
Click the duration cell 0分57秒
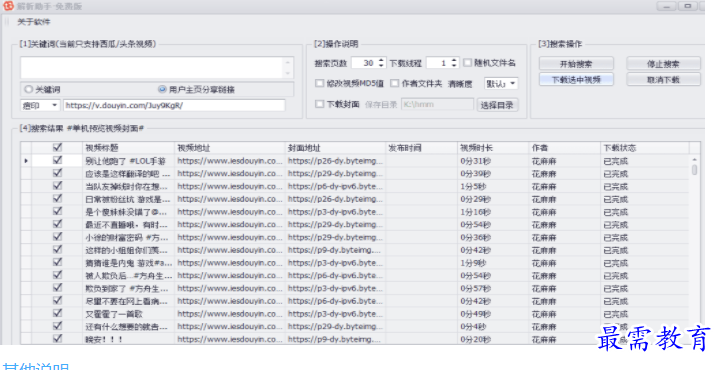click(x=476, y=288)
